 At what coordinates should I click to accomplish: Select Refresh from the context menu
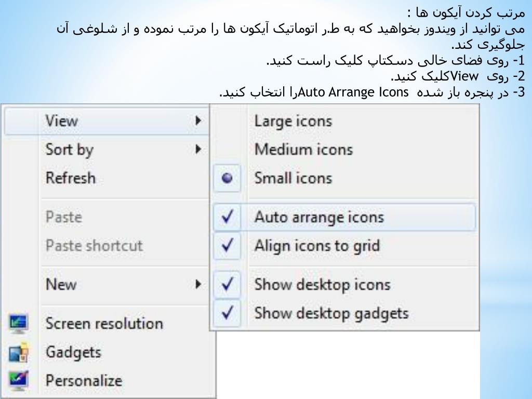71,178
